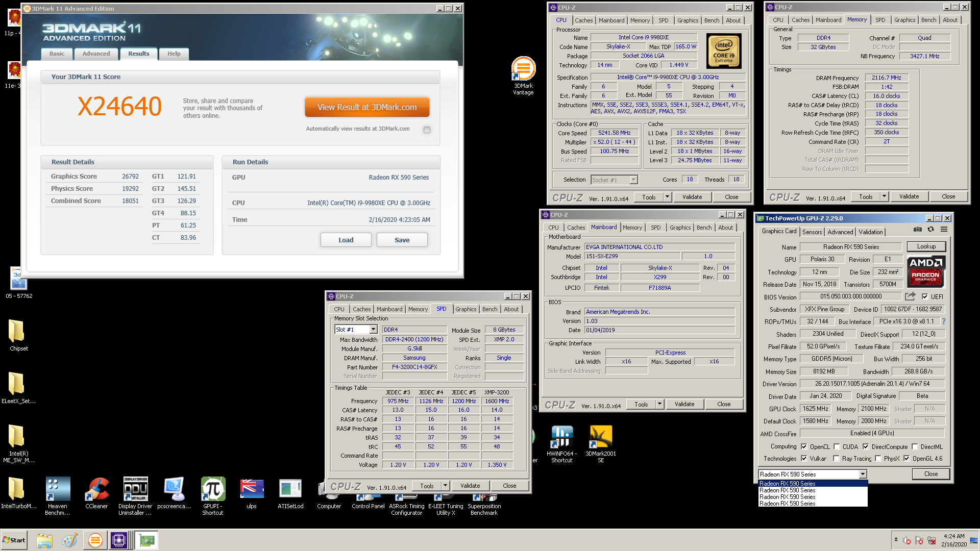Open the Chipset folder on desktop
Screen dimensions: 980x551
(x=19, y=335)
